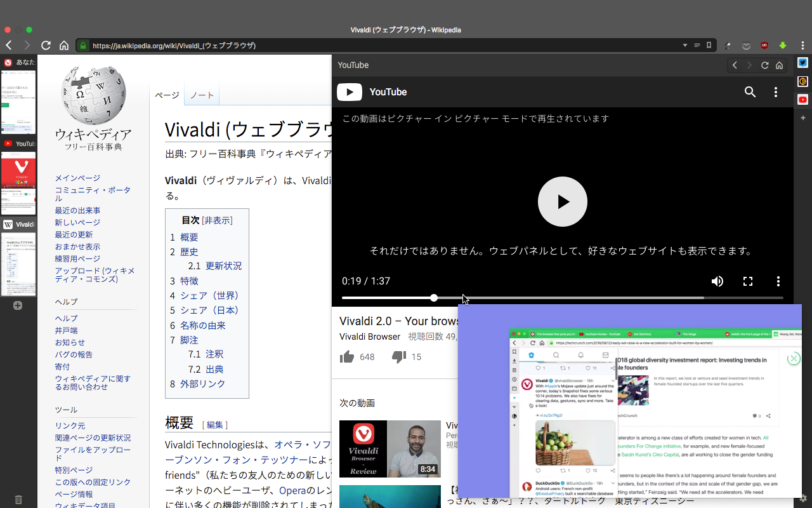
Task: Edit the 概要 section via 編集 link
Action: click(x=214, y=425)
